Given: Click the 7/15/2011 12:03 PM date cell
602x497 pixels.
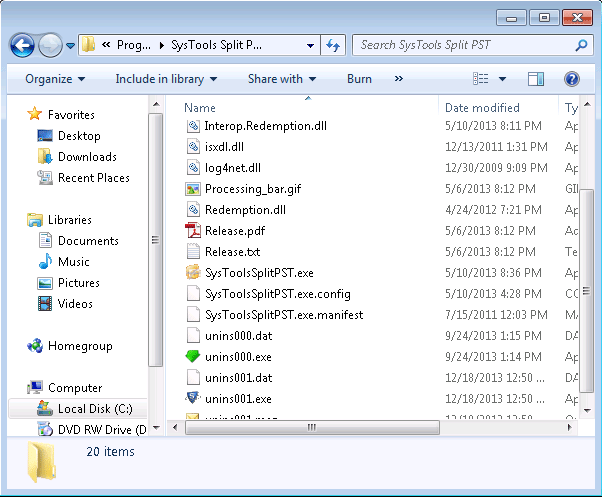Looking at the screenshot, I should 496,315.
